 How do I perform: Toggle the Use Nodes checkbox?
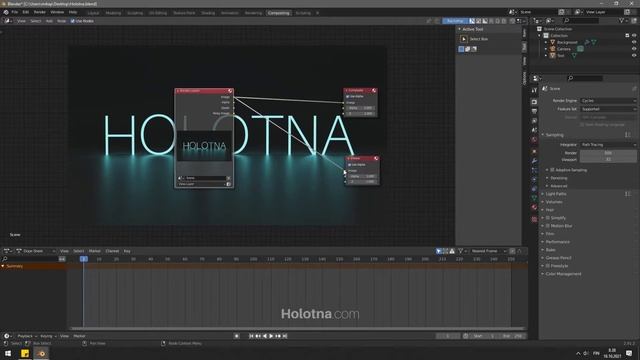(73, 21)
